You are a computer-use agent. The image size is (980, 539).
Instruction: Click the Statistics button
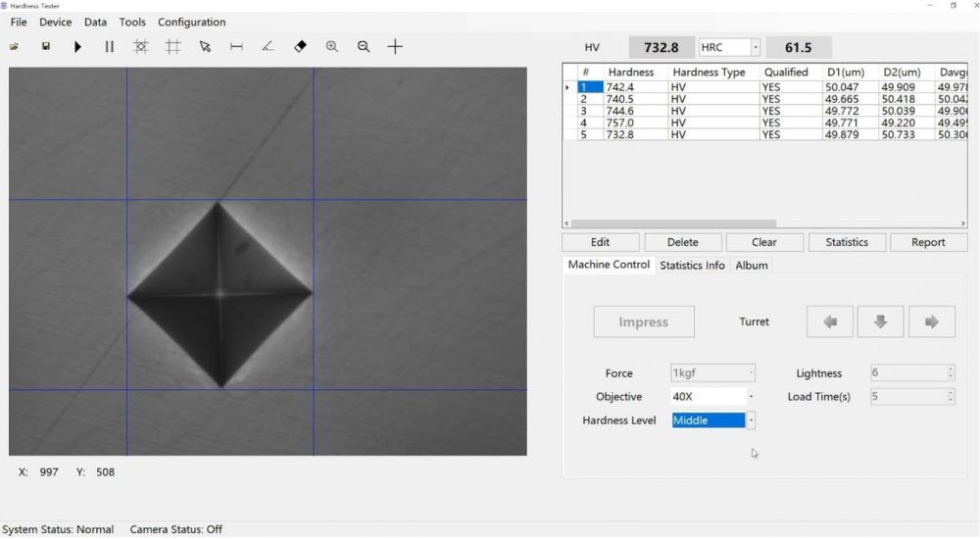pos(847,242)
